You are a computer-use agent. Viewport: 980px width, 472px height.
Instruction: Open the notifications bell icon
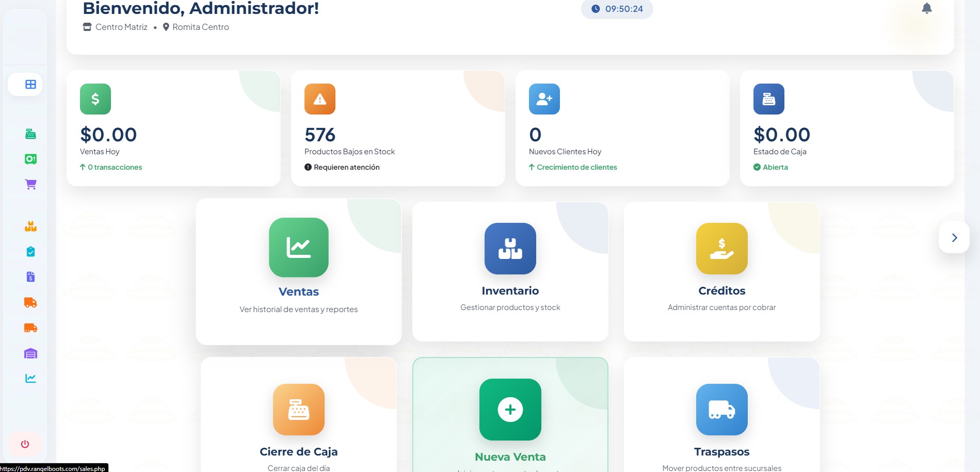(x=927, y=8)
